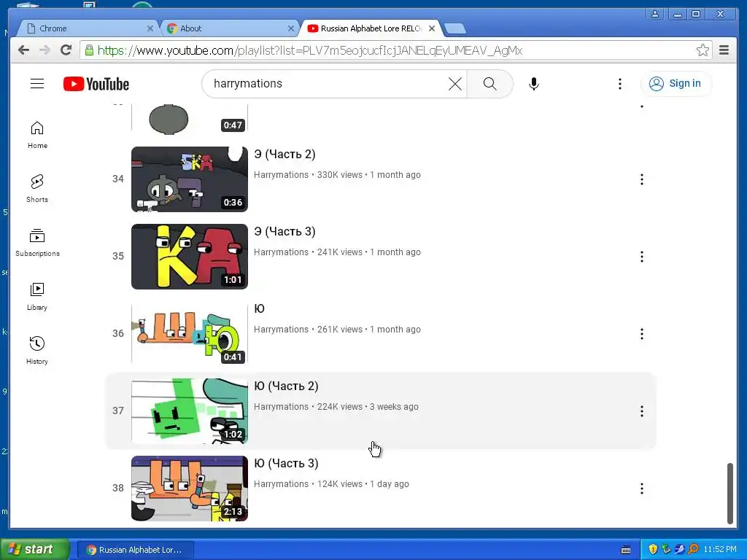Open options menu for Э (Часть 2) video
This screenshot has height=560, width=747.
[642, 179]
